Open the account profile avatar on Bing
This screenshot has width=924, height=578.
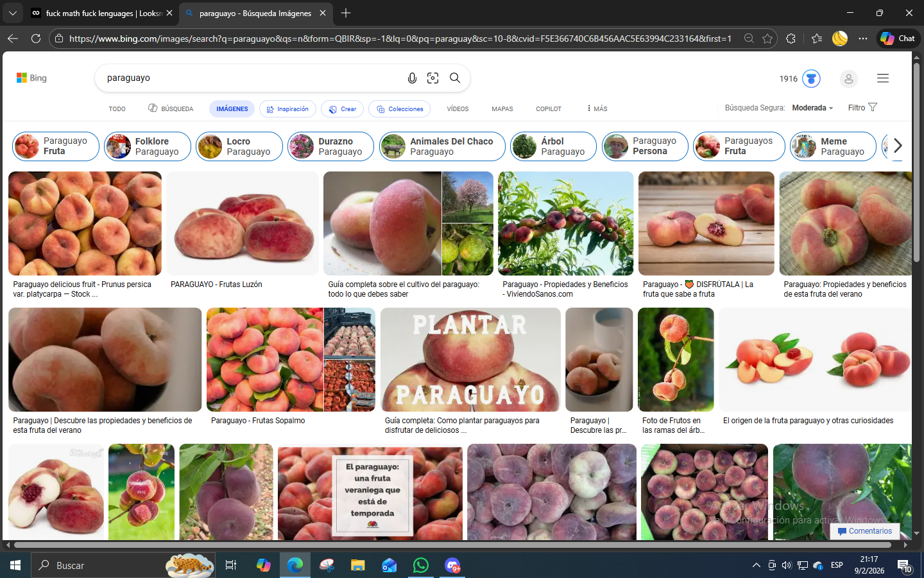coord(848,78)
